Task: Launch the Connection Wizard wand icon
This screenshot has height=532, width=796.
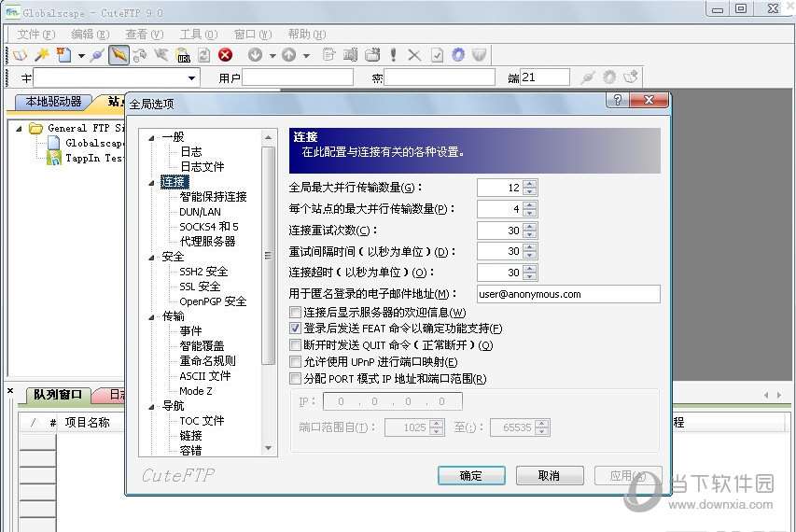Action: coord(42,55)
